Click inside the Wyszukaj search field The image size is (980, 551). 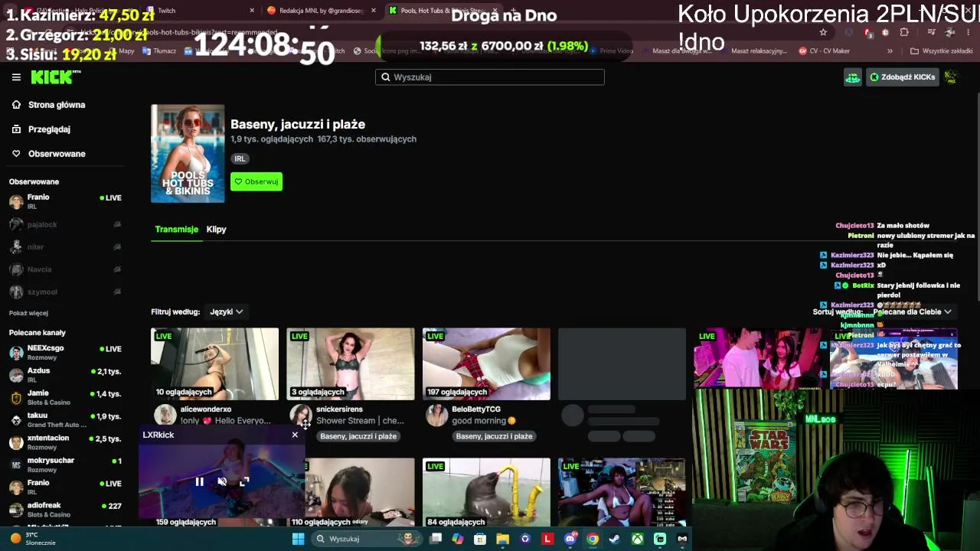click(490, 77)
